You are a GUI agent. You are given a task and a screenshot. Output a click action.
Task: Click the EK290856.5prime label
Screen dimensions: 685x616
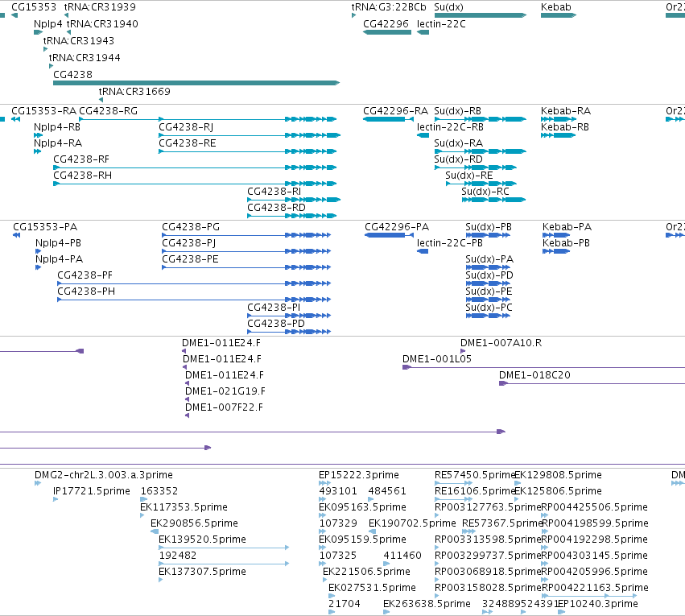point(194,523)
